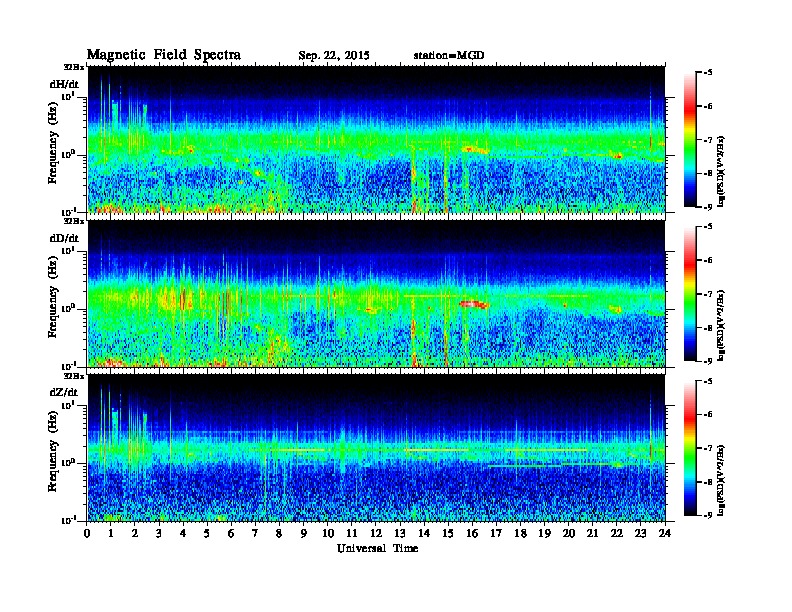Click the "-5" tick on dH/dt color scale
The height and width of the screenshot is (612, 792).
(708, 73)
